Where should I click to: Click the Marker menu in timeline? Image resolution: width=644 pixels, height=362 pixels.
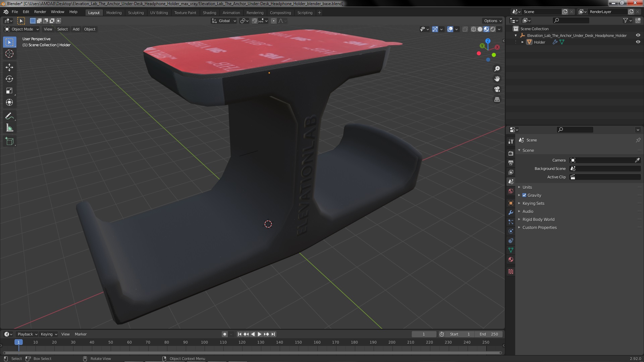(x=80, y=334)
